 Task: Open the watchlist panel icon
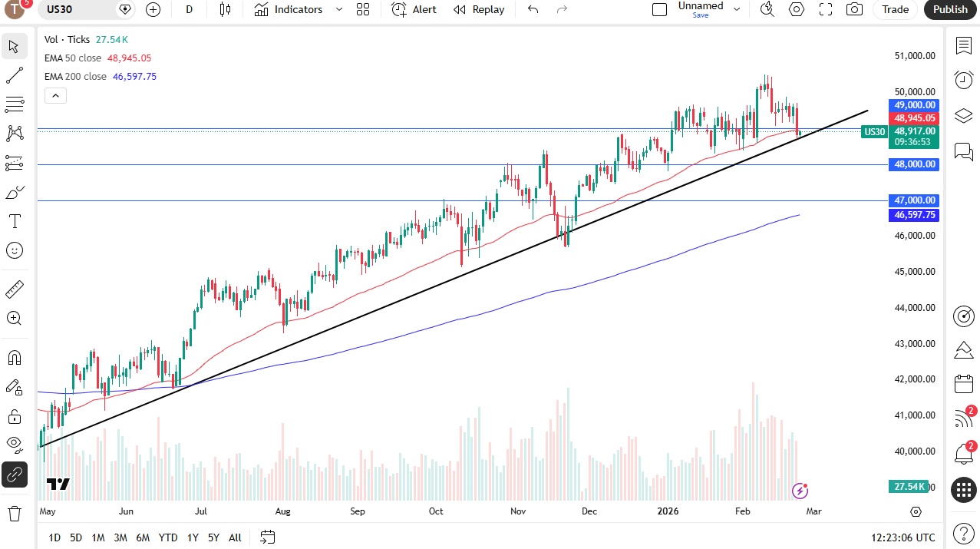coord(964,45)
